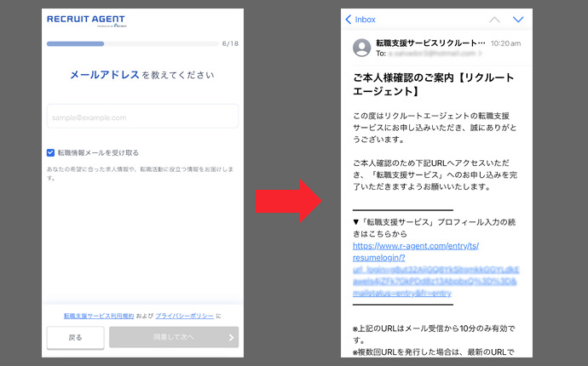This screenshot has width=588, height=366.
Task: Click sender name 転職支援サービスリクルート
Action: [x=430, y=43]
